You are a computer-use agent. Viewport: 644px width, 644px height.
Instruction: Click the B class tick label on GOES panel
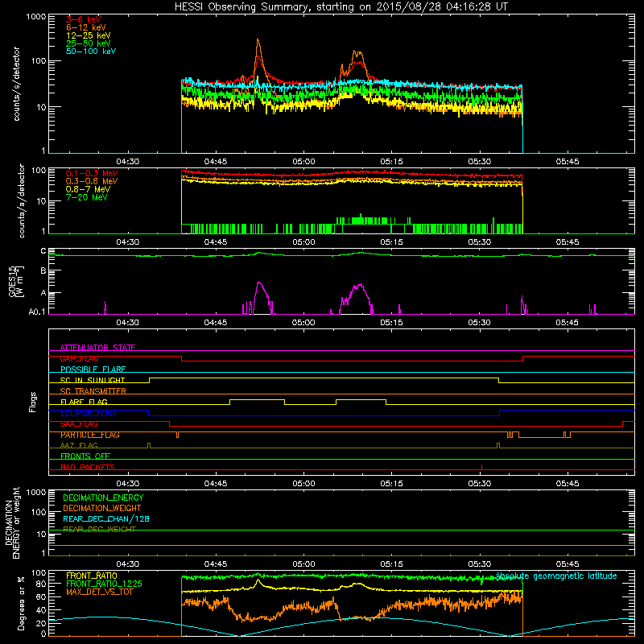point(43,271)
